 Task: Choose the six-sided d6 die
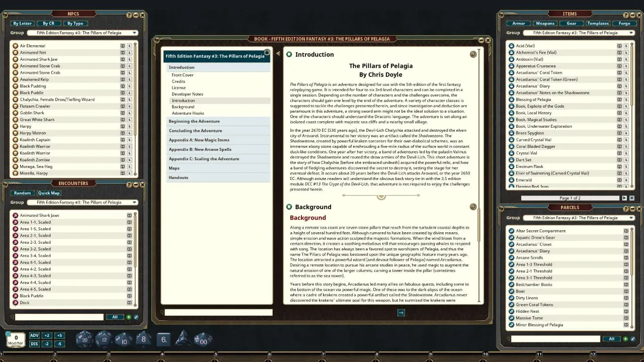[164, 339]
